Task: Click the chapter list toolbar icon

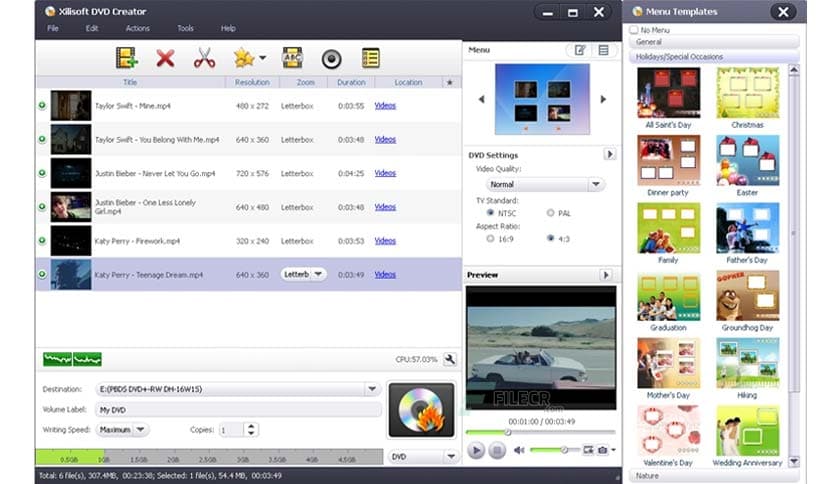Action: (x=371, y=58)
